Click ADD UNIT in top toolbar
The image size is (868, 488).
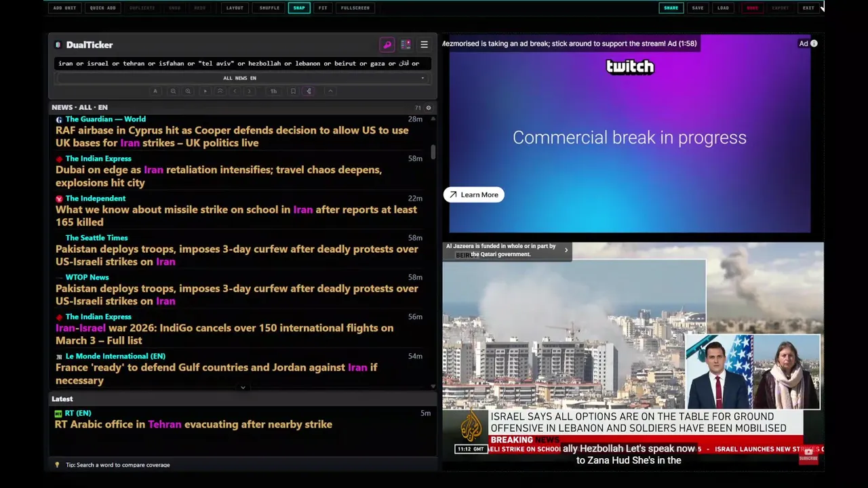pos(64,8)
